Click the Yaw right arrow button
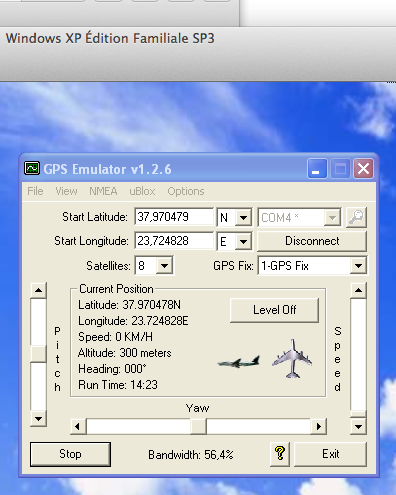The height and width of the screenshot is (495, 396). click(319, 426)
